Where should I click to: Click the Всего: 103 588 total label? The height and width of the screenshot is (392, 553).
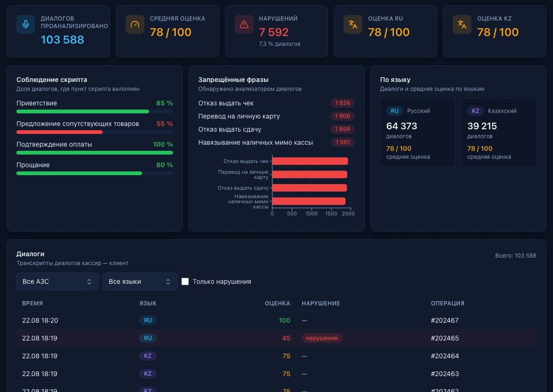[516, 256]
